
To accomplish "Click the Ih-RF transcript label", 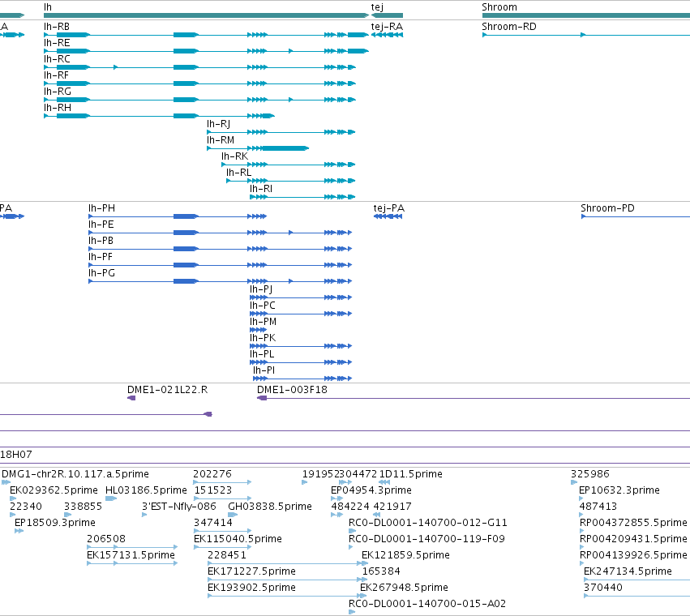I will [56, 75].
